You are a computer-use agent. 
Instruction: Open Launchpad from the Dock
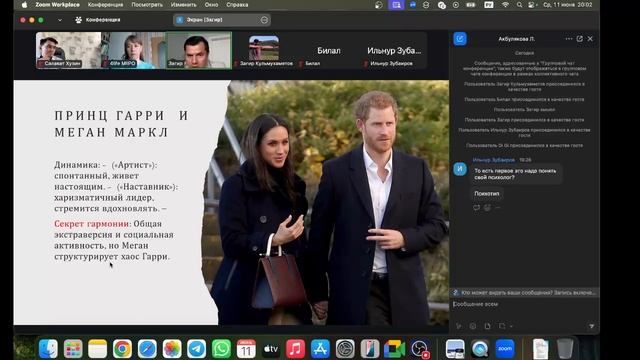tap(73, 349)
